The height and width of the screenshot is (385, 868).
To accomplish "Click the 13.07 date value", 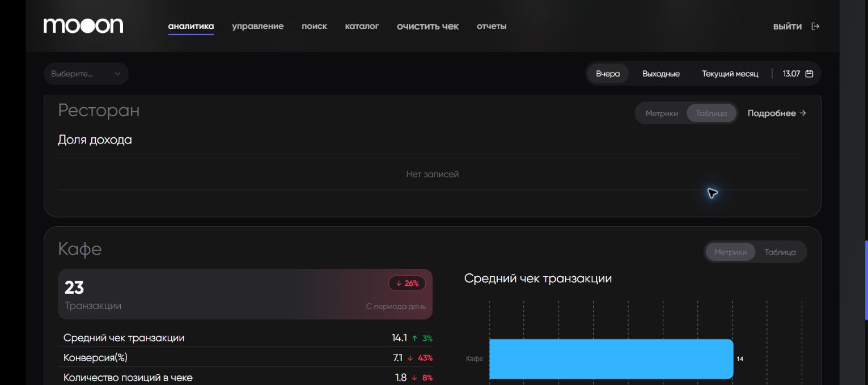I will [791, 74].
